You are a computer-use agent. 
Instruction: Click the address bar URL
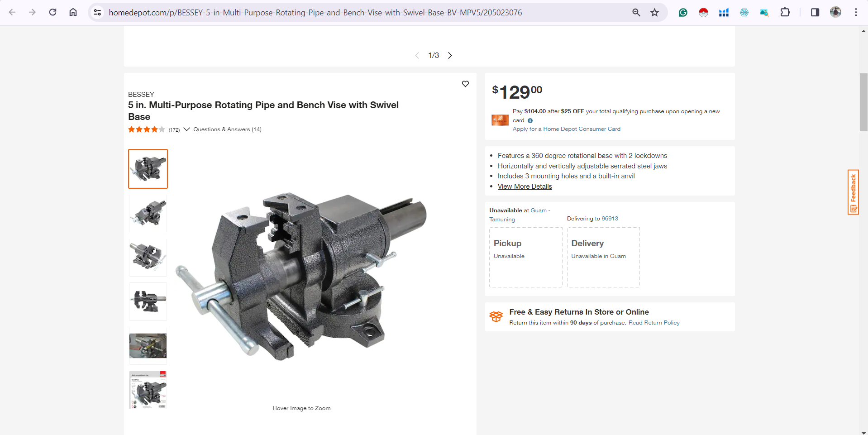click(x=315, y=13)
